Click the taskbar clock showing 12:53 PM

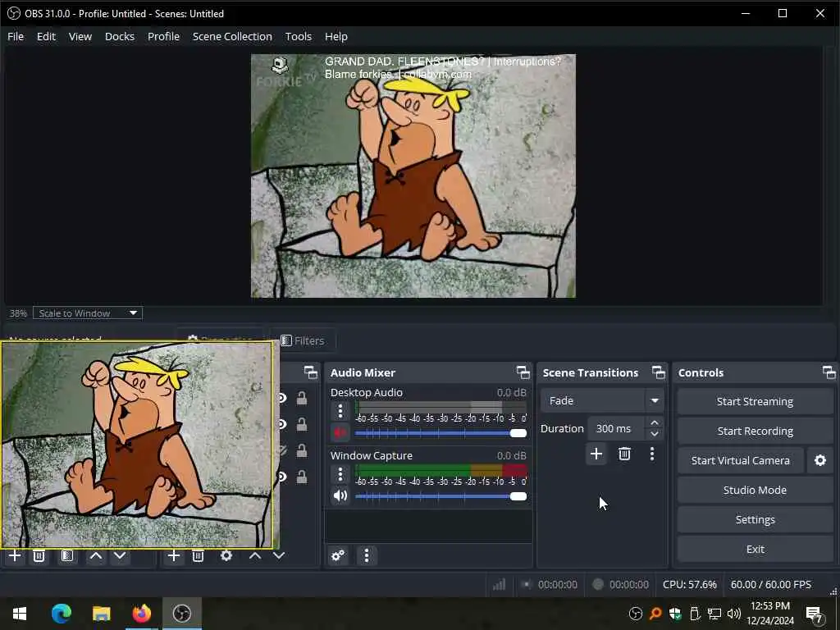click(769, 614)
